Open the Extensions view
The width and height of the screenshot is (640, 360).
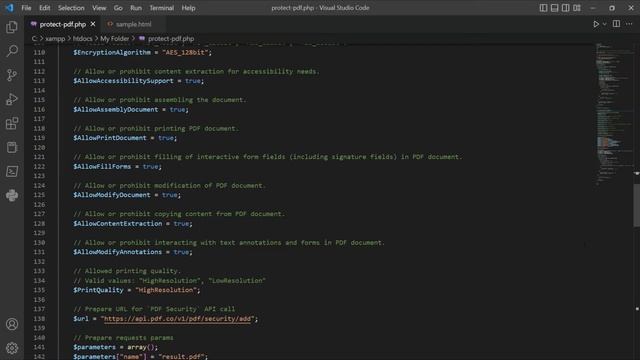tap(12, 123)
